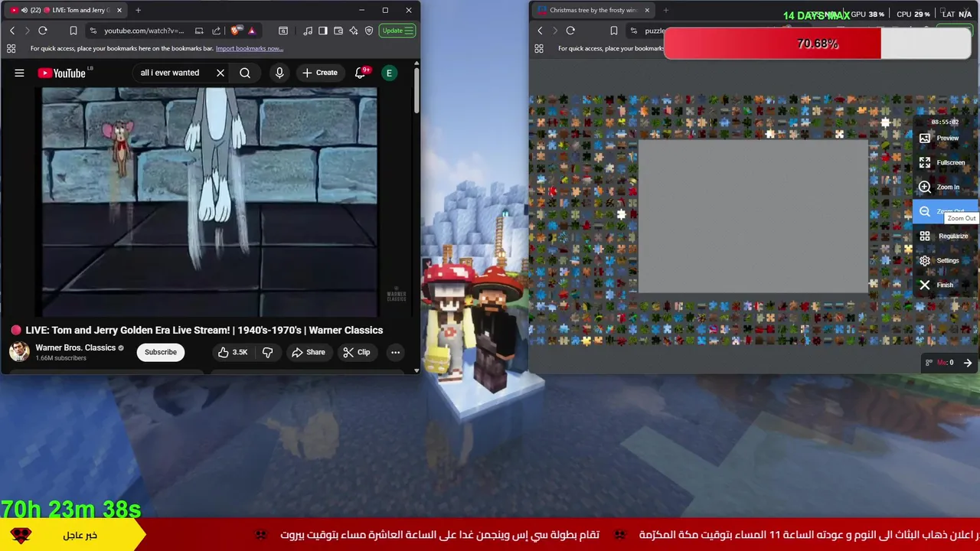Reload the YouTube page
This screenshot has height=551, width=980.
(x=43, y=31)
